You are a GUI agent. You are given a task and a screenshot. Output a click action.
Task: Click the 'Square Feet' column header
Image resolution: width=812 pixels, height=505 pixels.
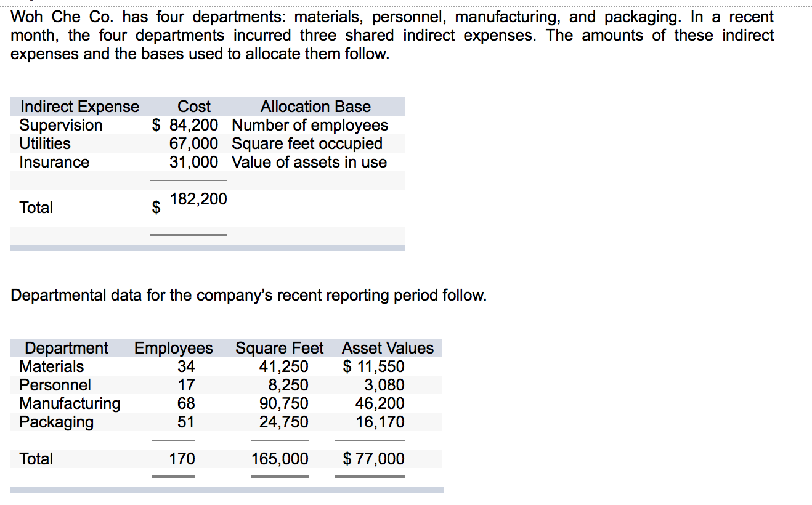pos(279,348)
